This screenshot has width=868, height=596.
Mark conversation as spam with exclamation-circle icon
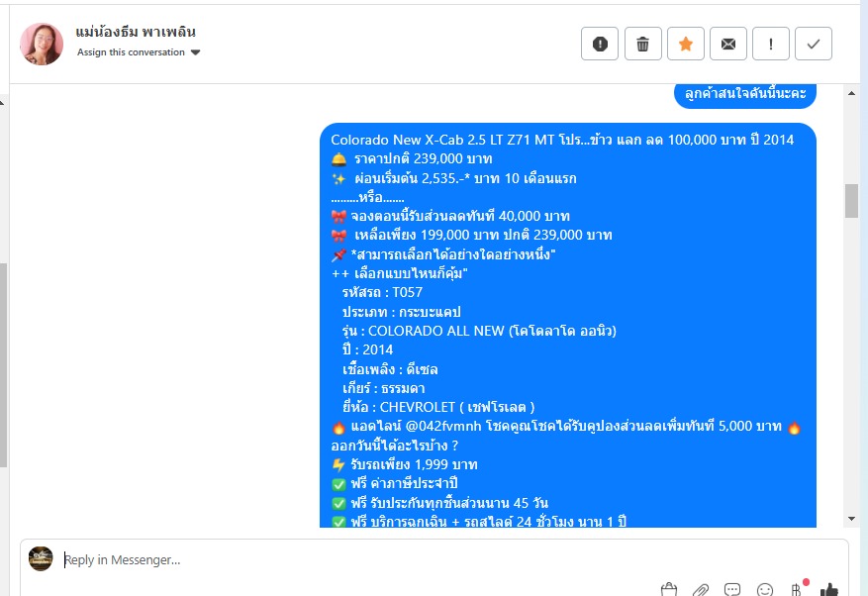(600, 44)
